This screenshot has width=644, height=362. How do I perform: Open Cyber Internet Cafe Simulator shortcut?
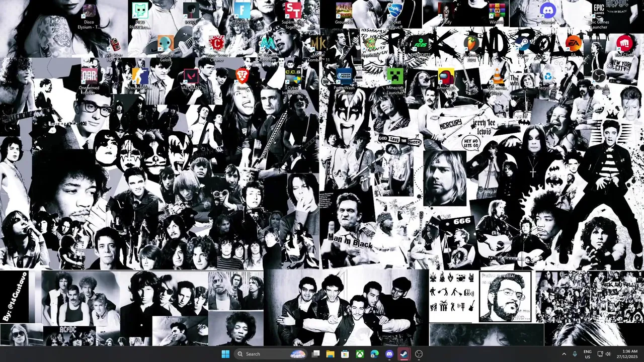tap(293, 81)
